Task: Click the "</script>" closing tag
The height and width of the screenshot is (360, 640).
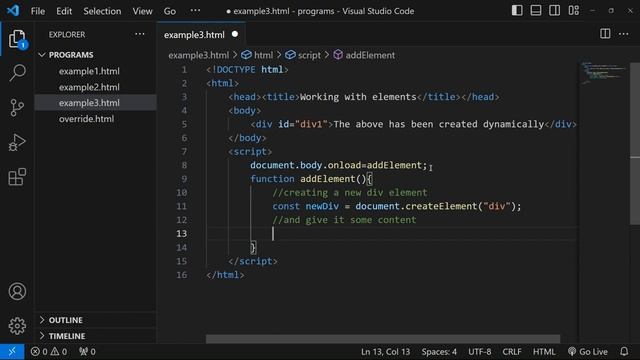Action: coord(253,261)
